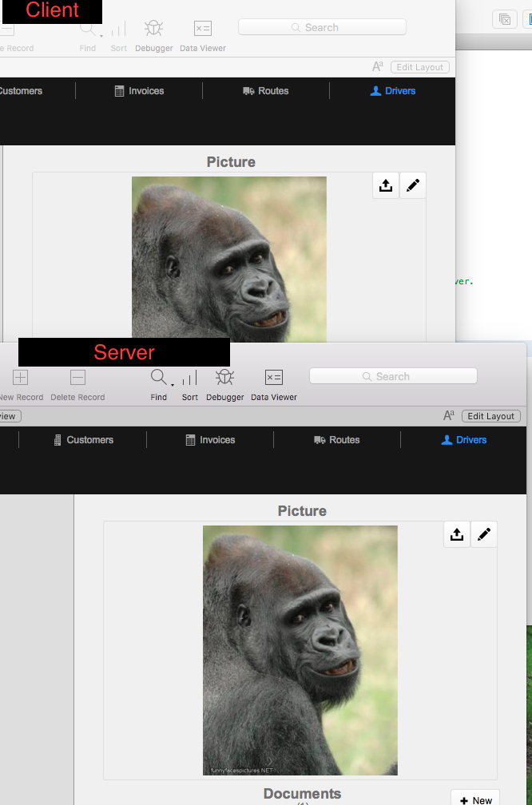Open Data Viewer in the Server window toolbar
Viewport: 532px width, 805px height.
point(274,385)
